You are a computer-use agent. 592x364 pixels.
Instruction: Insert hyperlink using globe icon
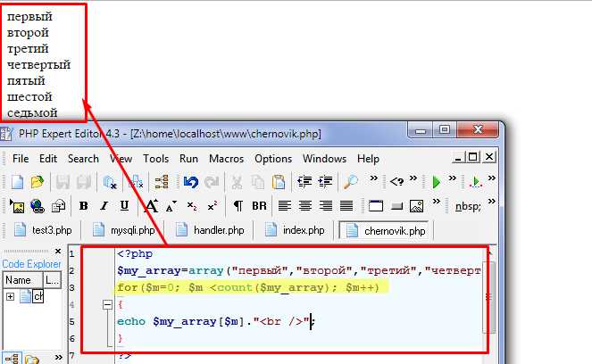click(38, 206)
